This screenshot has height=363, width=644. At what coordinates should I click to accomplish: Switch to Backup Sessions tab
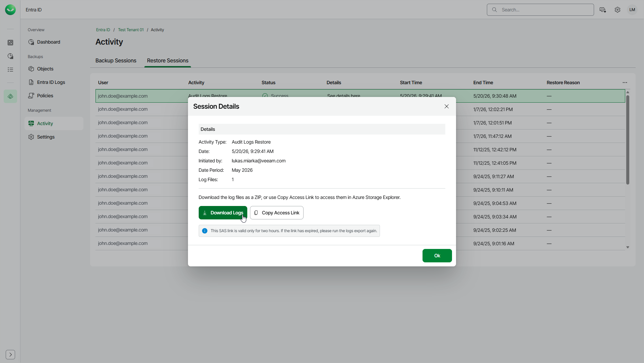coord(116,61)
